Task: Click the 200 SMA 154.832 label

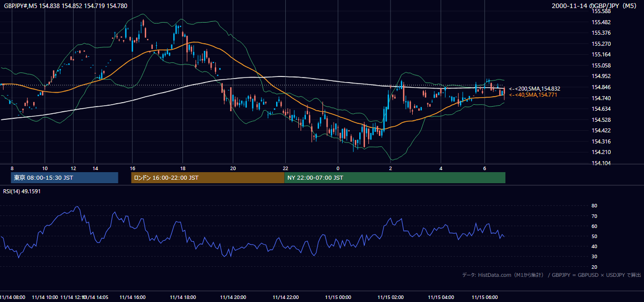Action: tap(535, 89)
